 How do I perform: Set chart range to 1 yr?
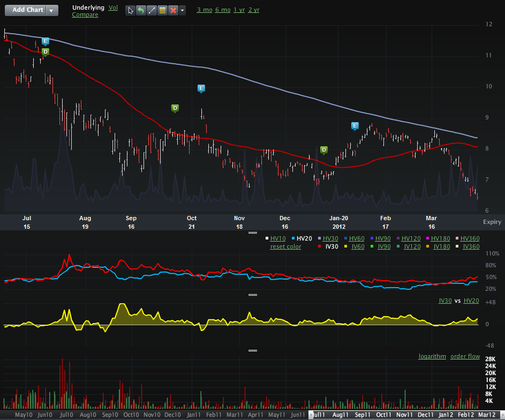pyautogui.click(x=239, y=10)
